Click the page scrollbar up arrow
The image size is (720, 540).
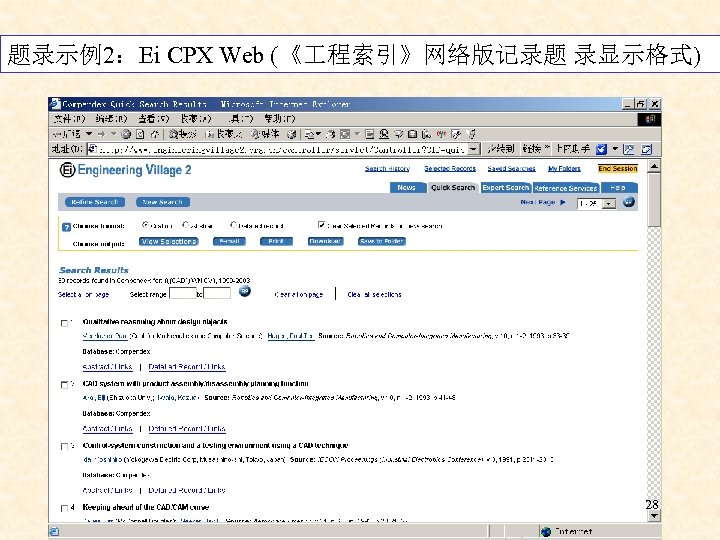(654, 166)
